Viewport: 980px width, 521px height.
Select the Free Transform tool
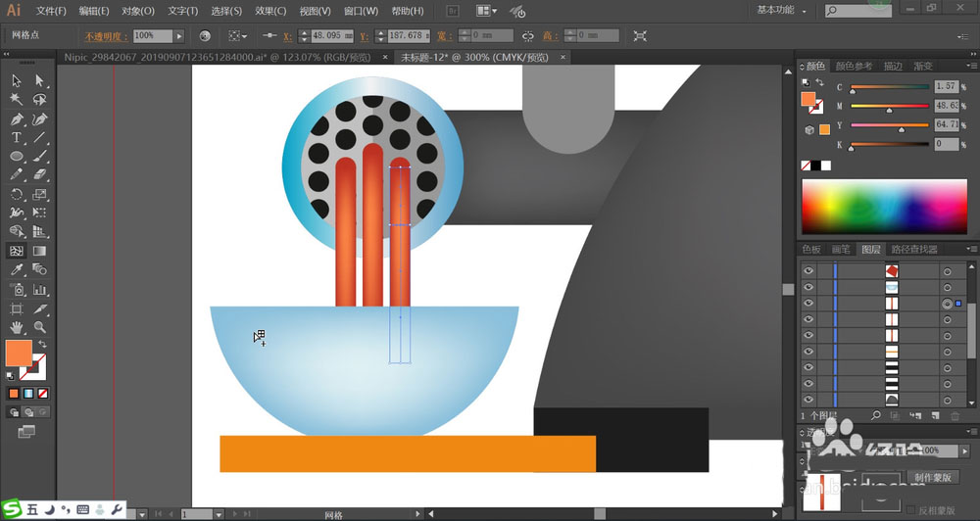pyautogui.click(x=40, y=213)
